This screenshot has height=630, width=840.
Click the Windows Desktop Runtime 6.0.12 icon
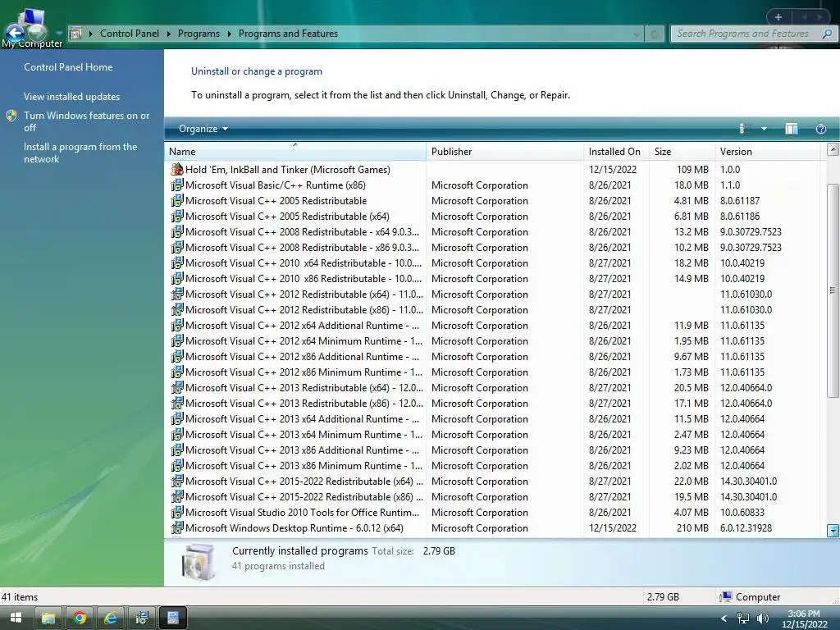[x=177, y=527]
